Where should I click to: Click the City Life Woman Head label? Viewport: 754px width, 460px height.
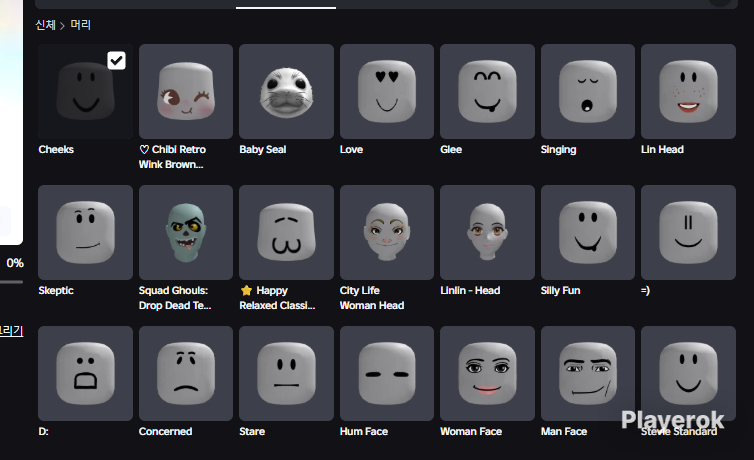(372, 298)
